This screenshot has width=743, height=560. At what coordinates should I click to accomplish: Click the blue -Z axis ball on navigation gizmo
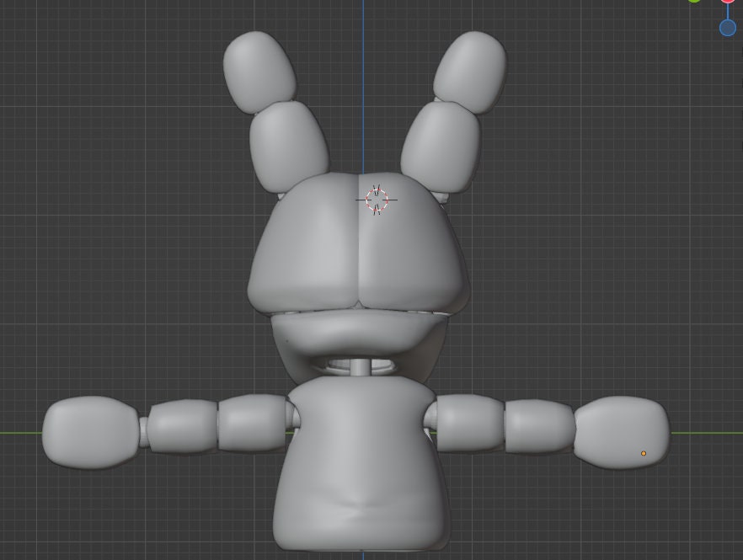coord(728,28)
